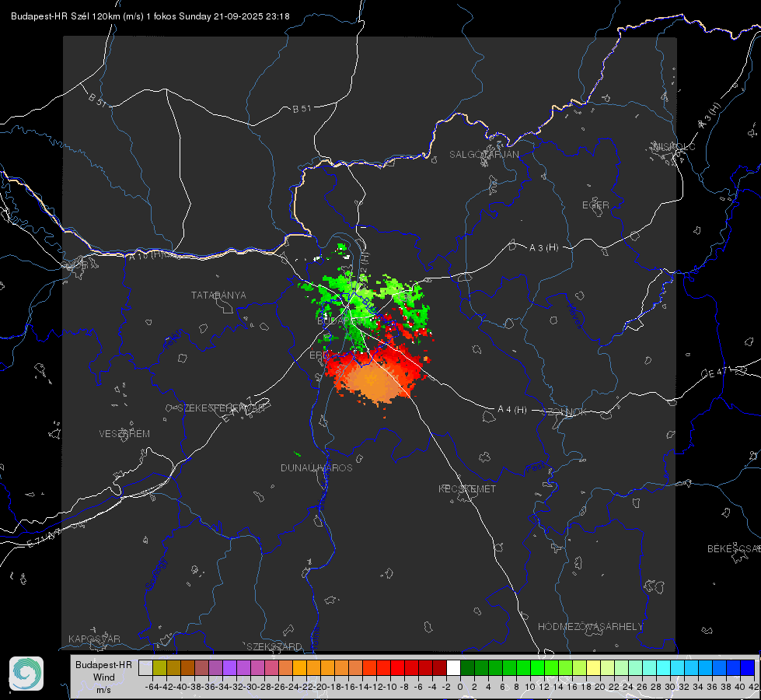Click the '-64' value on the wind scale

pos(152,687)
